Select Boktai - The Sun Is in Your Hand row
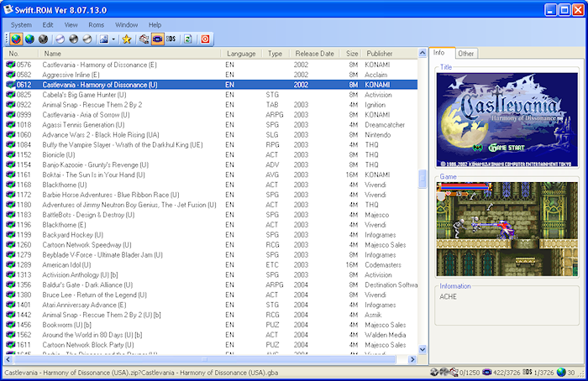Screen dimensions: 588x381 tap(211, 175)
